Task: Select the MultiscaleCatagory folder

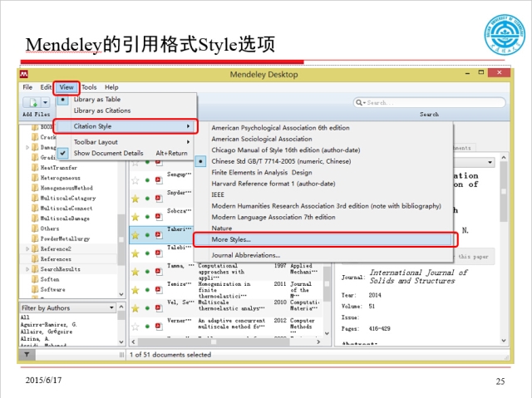Action: [68, 198]
